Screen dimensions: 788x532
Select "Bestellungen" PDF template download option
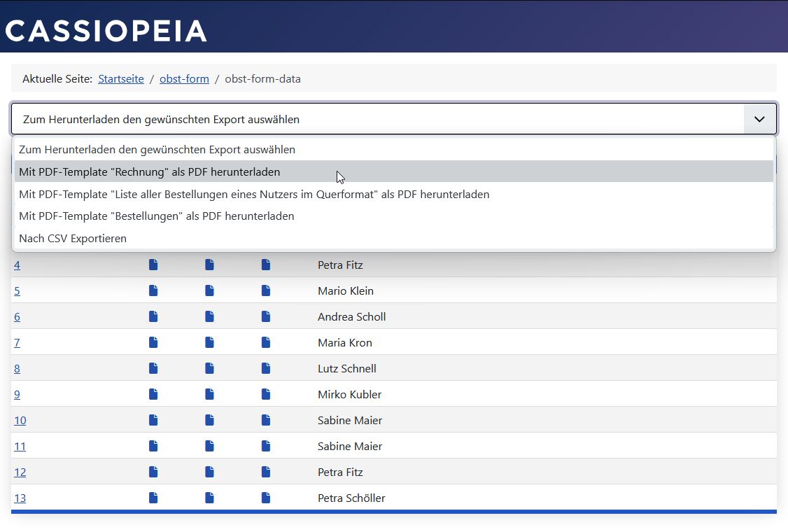[x=156, y=216]
